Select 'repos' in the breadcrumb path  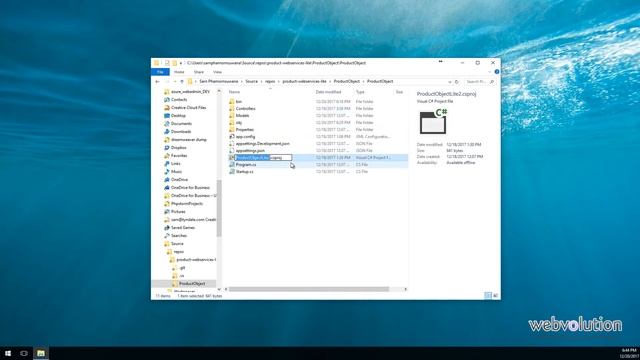(270, 82)
